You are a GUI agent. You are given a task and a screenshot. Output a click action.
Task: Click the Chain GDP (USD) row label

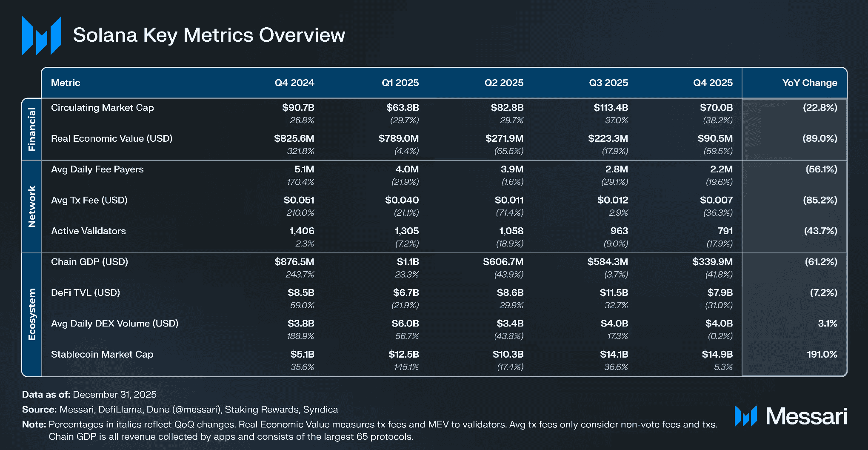(x=89, y=262)
